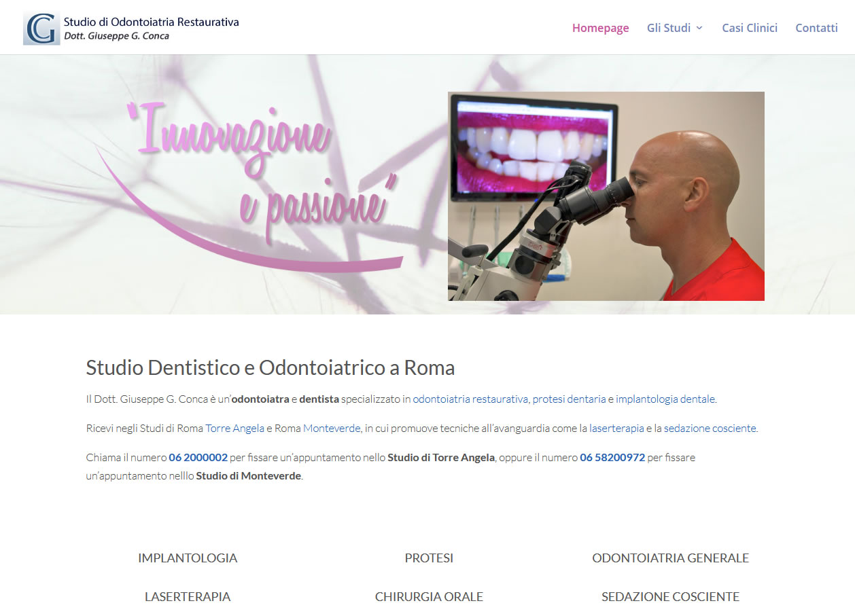The width and height of the screenshot is (855, 616).
Task: Select the IMPLANTOLOGIA service heading
Action: (x=188, y=558)
